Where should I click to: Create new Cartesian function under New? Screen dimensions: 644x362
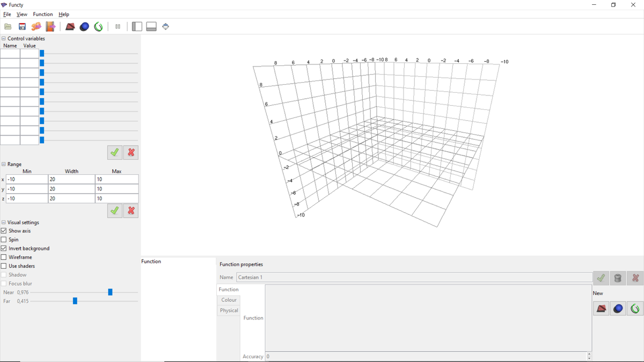click(x=601, y=308)
